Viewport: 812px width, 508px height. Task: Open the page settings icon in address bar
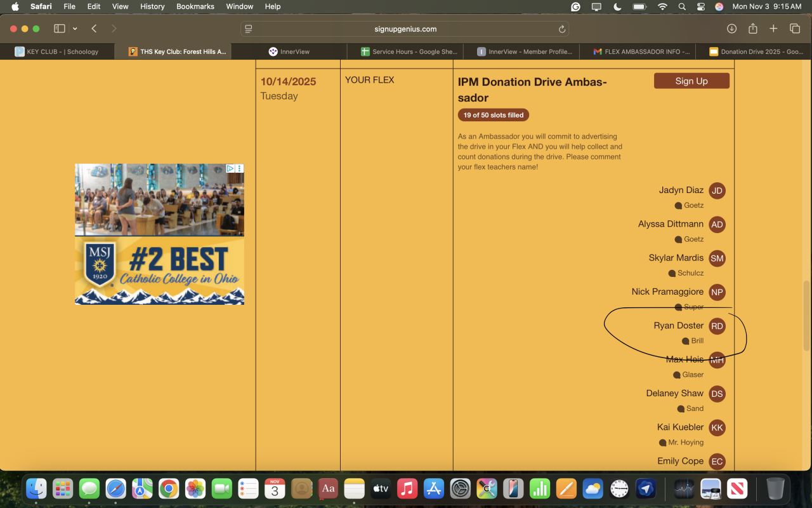coord(249,29)
